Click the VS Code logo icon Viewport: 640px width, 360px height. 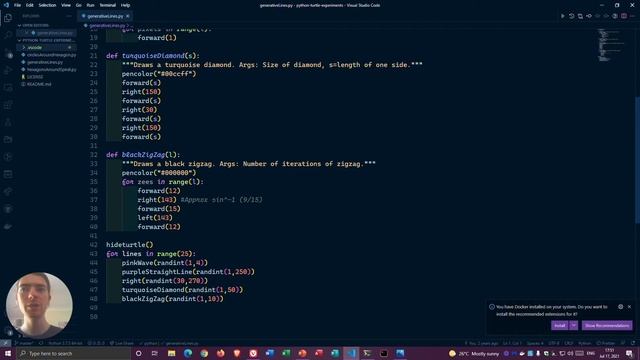(x=6, y=5)
